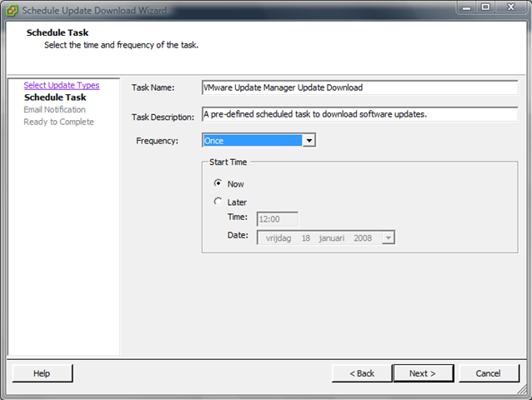532x400 pixels.
Task: Go to the Select Update Types step
Action: (x=61, y=85)
